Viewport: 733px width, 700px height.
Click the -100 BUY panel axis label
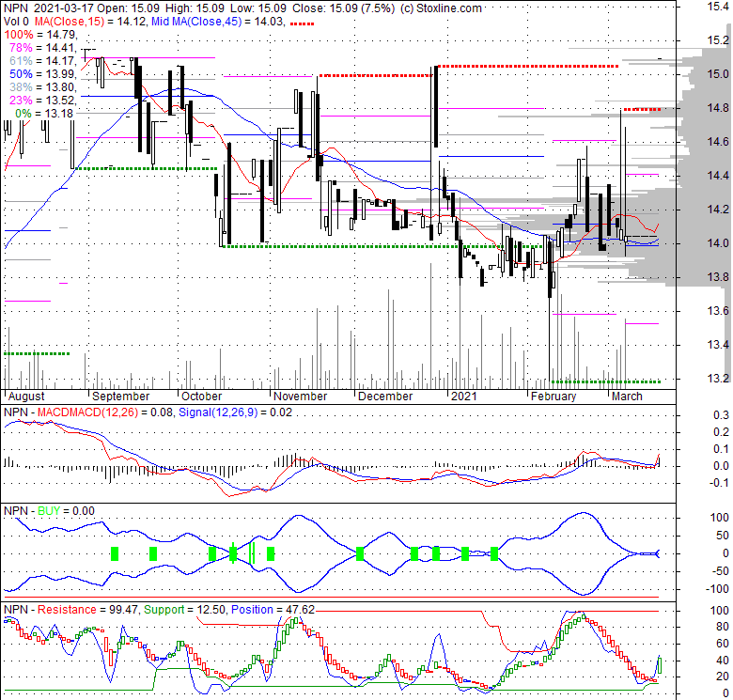[x=717, y=589]
